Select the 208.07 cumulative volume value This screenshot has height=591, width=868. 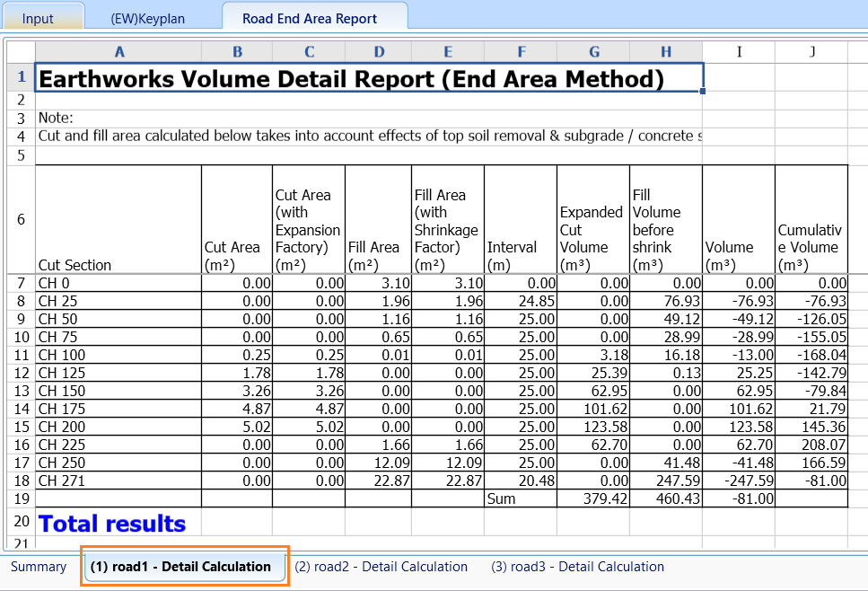tap(811, 445)
